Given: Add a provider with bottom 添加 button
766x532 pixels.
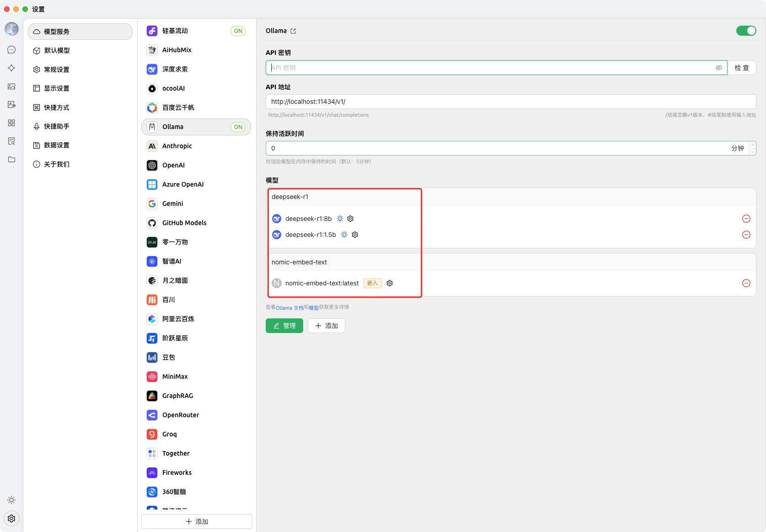Looking at the screenshot, I should 197,521.
